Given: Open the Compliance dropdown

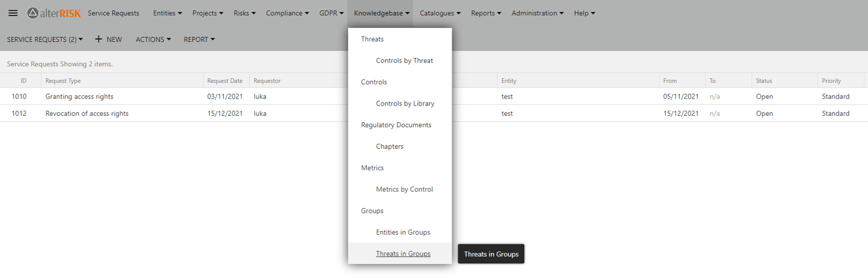Looking at the screenshot, I should [x=287, y=13].
